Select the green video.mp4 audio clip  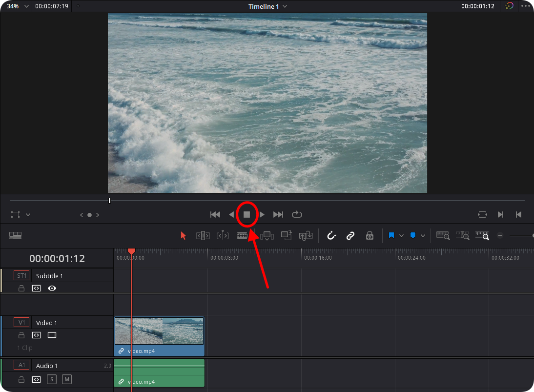pyautogui.click(x=159, y=373)
